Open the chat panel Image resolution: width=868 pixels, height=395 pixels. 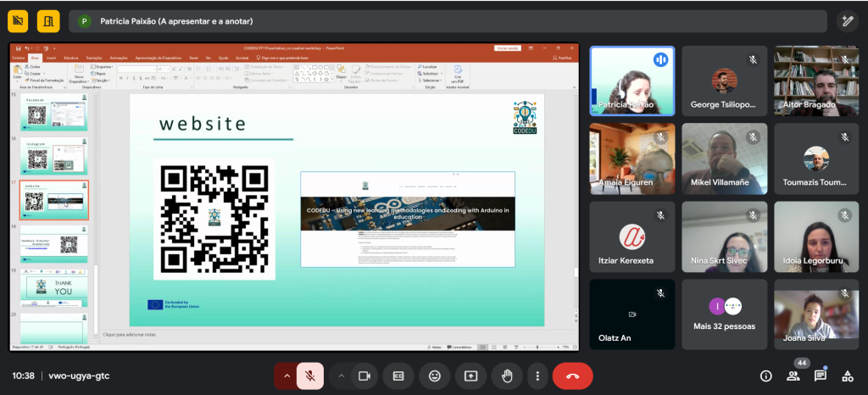(x=821, y=376)
